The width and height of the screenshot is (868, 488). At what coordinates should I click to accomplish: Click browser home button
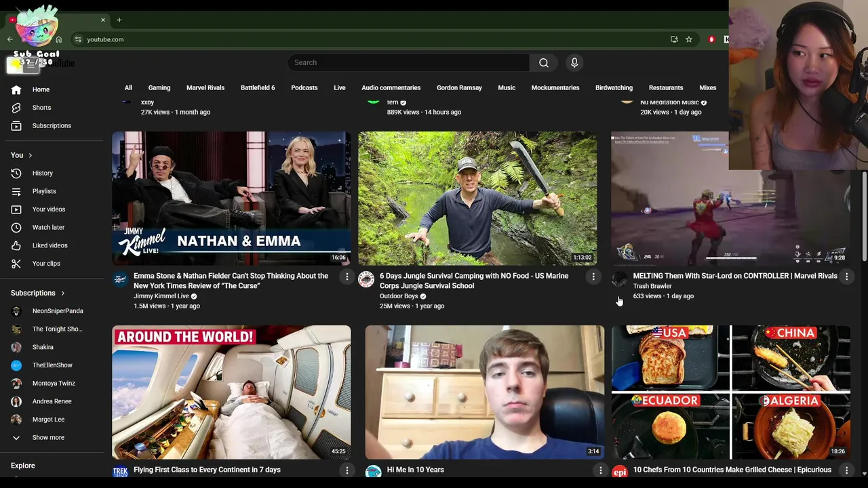(58, 39)
